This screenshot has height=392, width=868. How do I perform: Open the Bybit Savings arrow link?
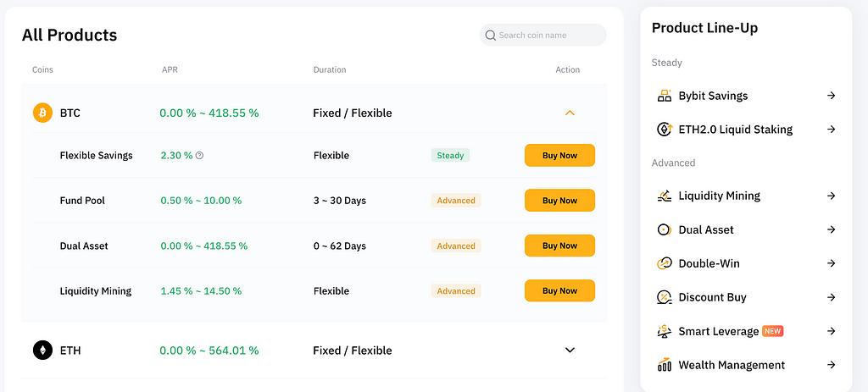point(832,96)
